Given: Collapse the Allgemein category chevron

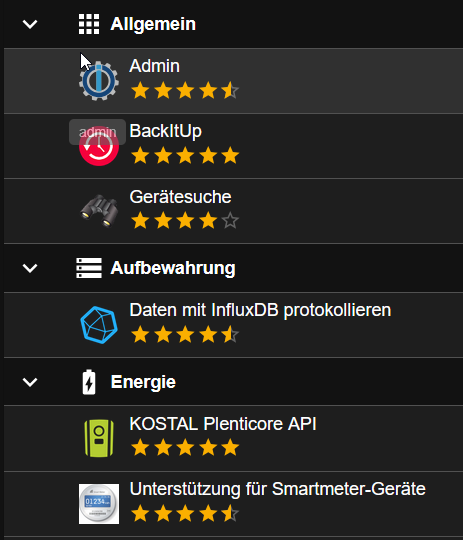Looking at the screenshot, I should (x=30, y=24).
